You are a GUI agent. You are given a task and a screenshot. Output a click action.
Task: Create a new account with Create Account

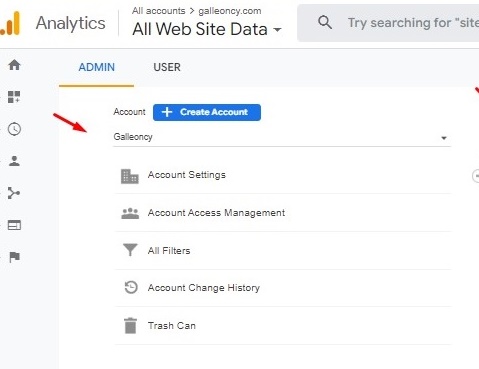(x=207, y=112)
